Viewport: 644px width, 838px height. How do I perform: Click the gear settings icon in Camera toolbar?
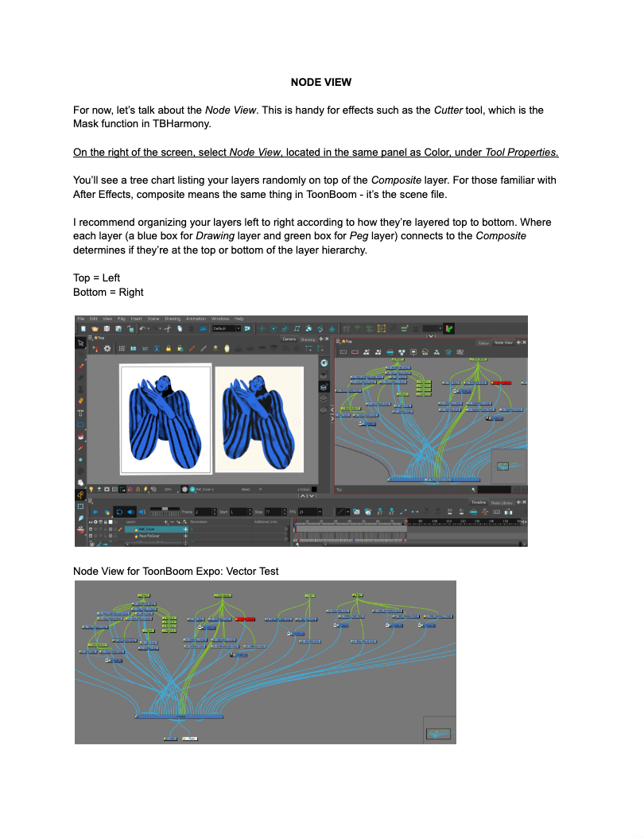click(x=107, y=349)
